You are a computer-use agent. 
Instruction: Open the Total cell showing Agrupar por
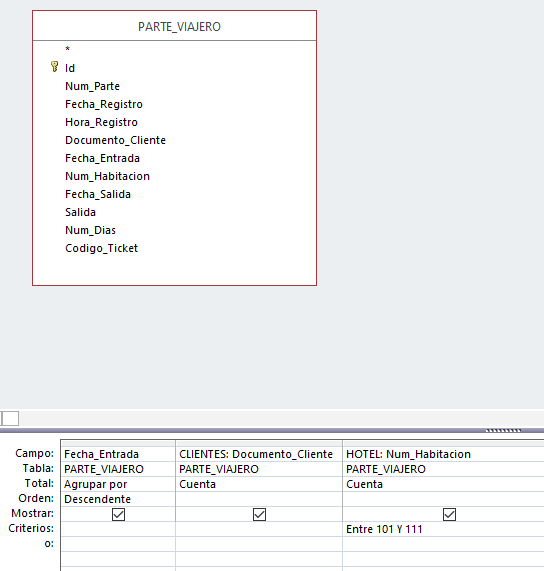(x=118, y=484)
